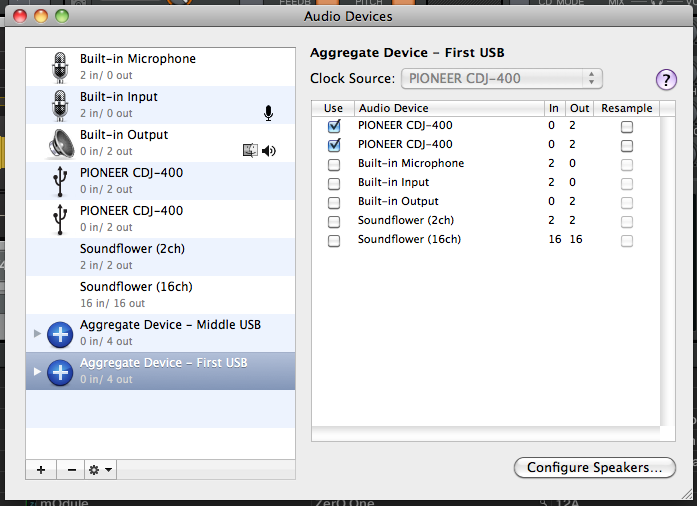This screenshot has width=697, height=506.
Task: Click the Built-in Output speaker icon
Action: click(x=61, y=144)
